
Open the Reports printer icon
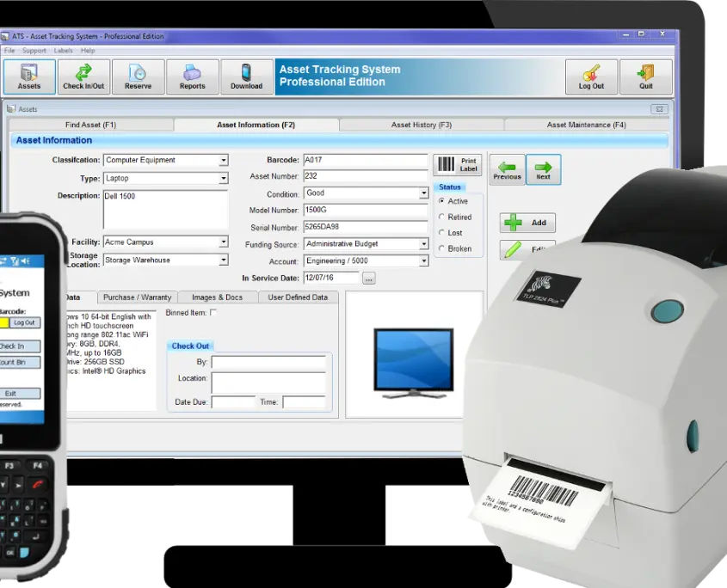pyautogui.click(x=192, y=77)
